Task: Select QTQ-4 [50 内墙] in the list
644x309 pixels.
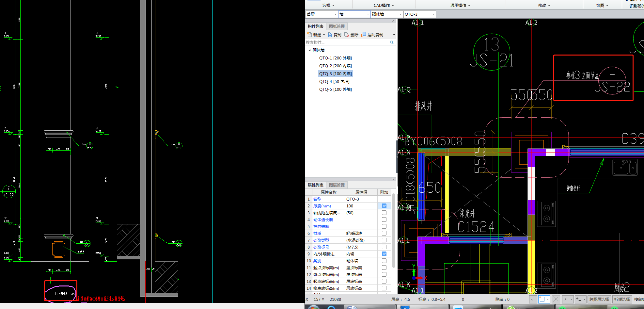Action: [334, 82]
